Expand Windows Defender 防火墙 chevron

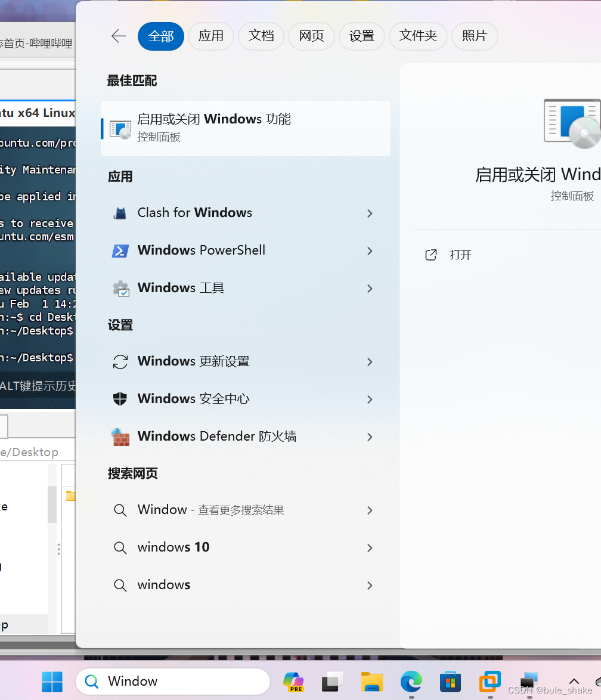click(370, 436)
